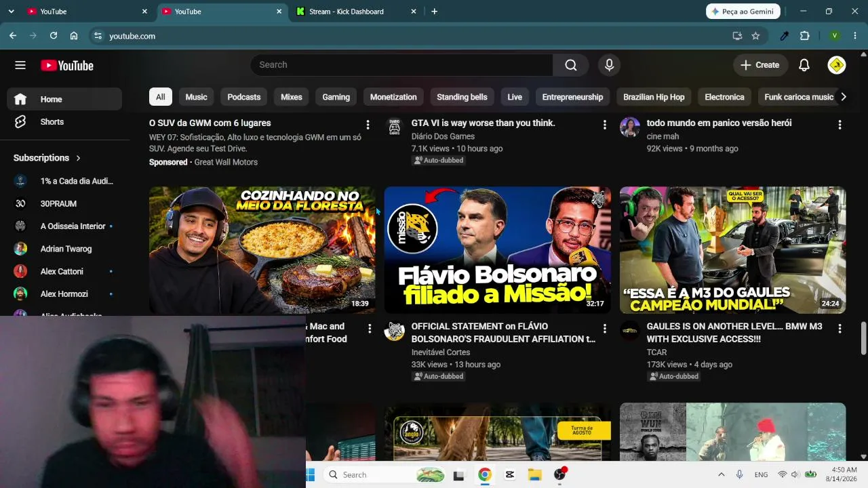Show hidden system tray icons
The image size is (868, 488).
pyautogui.click(x=721, y=474)
